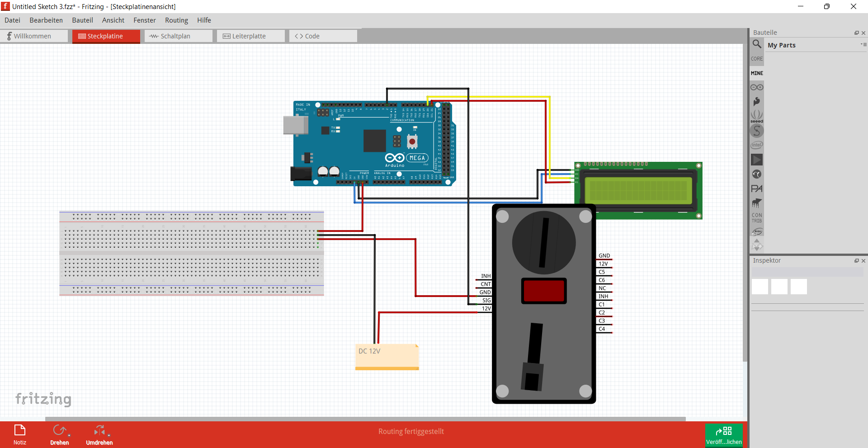Viewport: 868px width, 448px height.
Task: Expand the Umdrehen flip options arrow
Action: [x=109, y=436]
